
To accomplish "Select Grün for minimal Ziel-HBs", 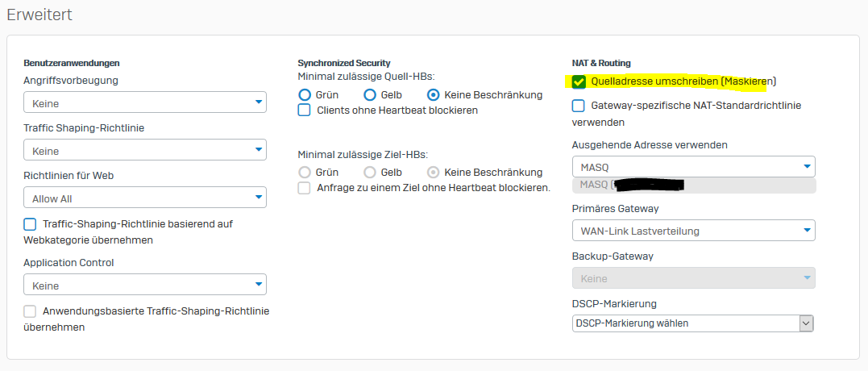I will coord(305,172).
